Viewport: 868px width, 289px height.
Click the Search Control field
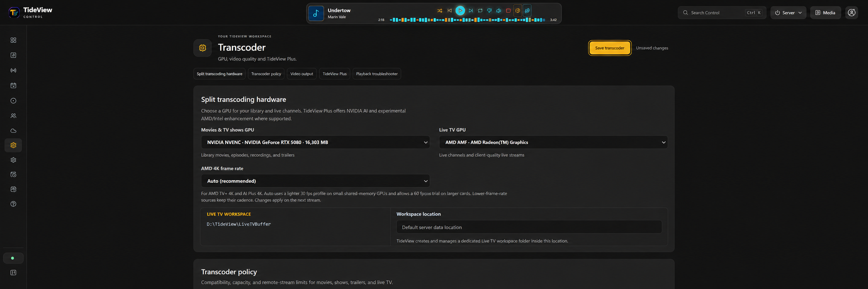tap(722, 13)
